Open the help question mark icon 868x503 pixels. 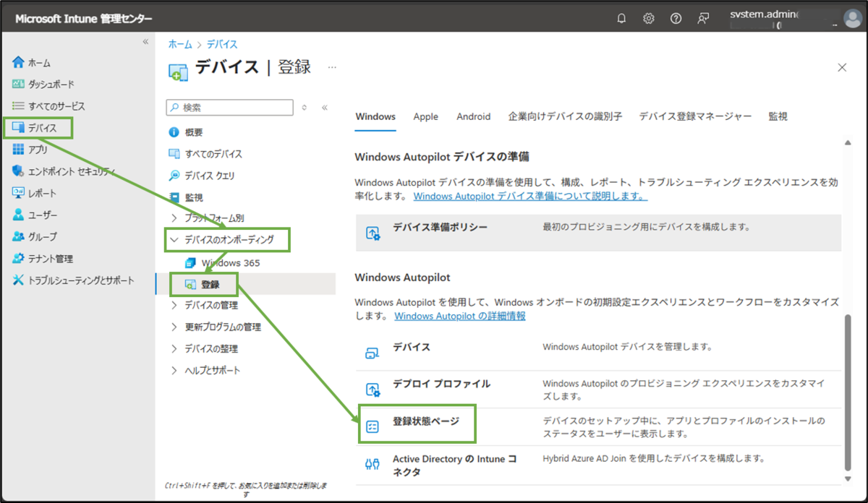[x=676, y=19]
